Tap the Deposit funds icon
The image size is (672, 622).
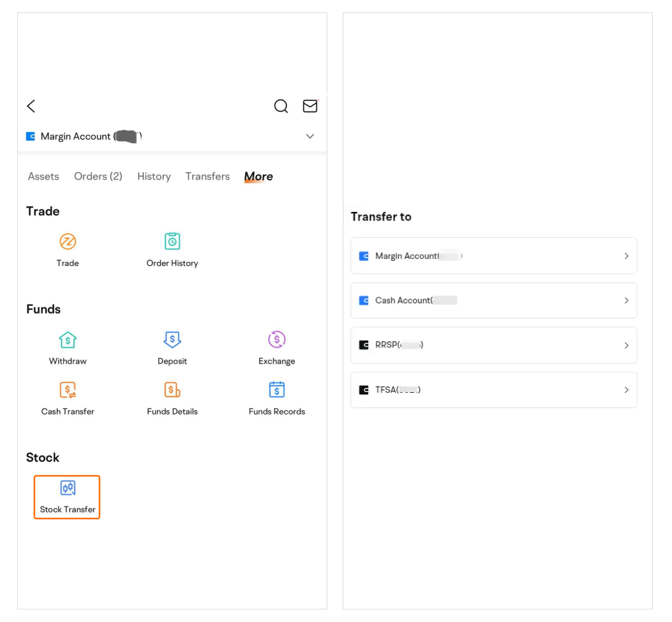(172, 339)
